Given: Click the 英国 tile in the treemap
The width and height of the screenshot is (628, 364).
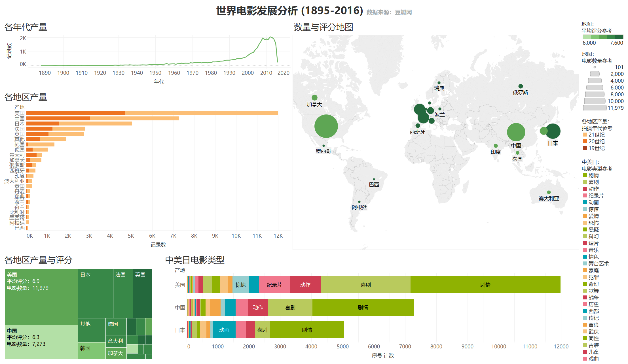Looking at the screenshot, I should [143, 293].
